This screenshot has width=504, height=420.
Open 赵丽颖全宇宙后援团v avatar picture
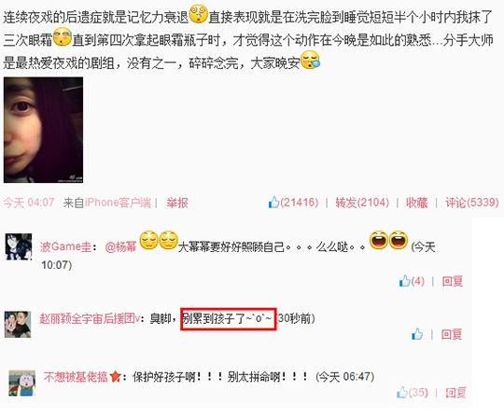pyautogui.click(x=18, y=324)
